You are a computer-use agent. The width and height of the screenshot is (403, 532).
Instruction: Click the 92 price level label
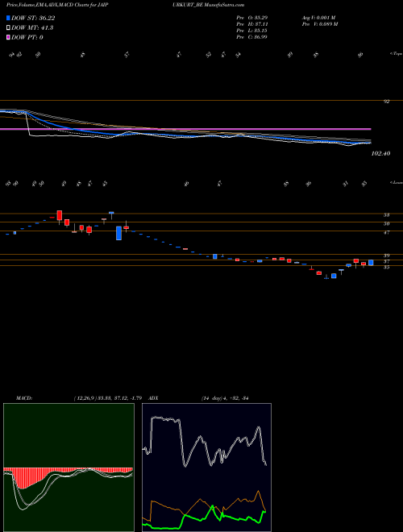click(x=386, y=101)
